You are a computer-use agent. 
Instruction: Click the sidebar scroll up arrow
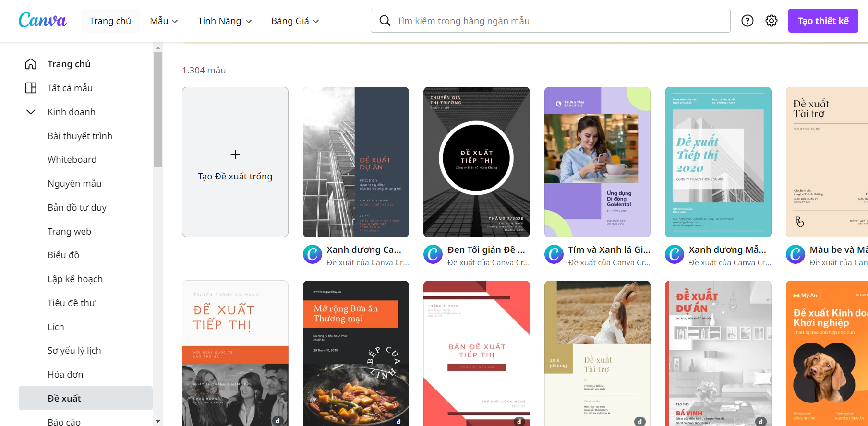157,47
